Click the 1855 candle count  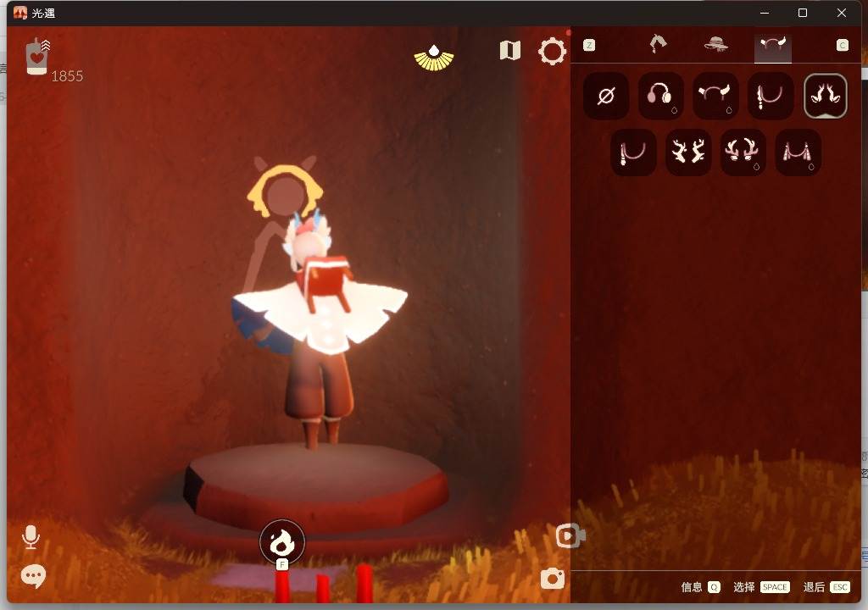pyautogui.click(x=67, y=76)
